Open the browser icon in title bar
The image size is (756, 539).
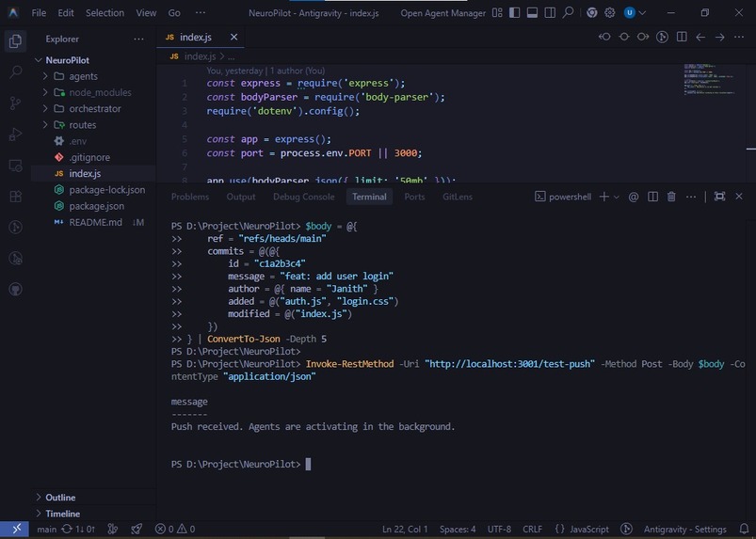click(592, 12)
